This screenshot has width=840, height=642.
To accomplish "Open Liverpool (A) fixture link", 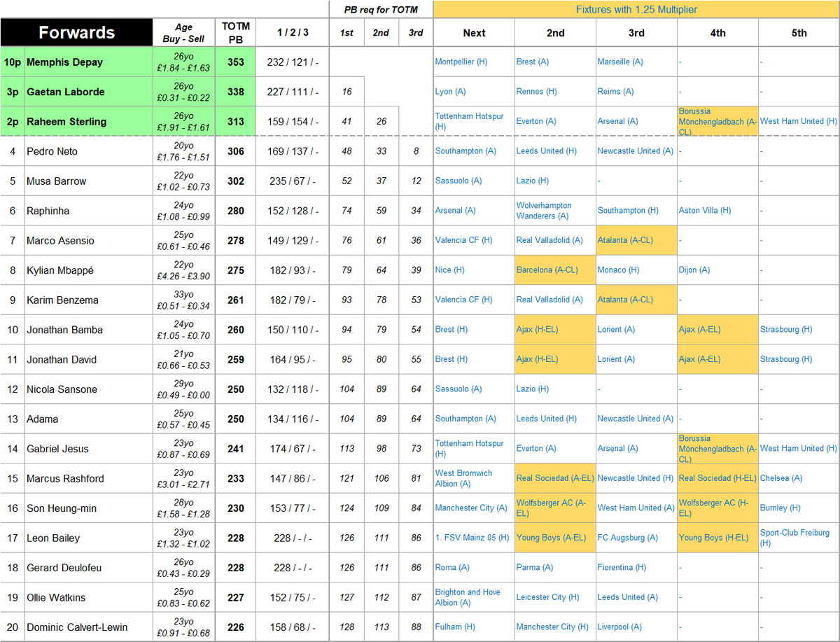I will tap(618, 627).
